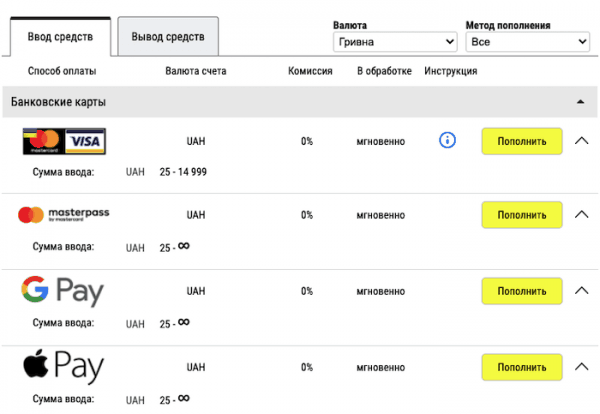
Task: Switch to the Вывод средств tab
Action: [168, 37]
